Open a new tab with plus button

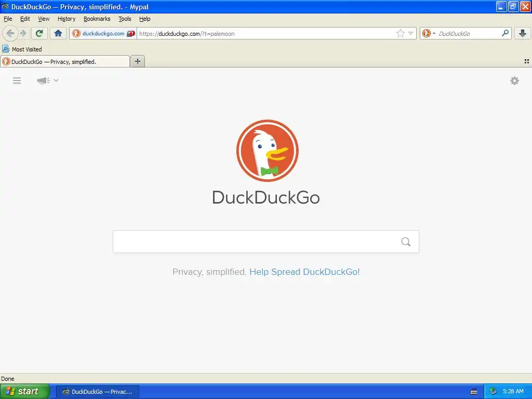coord(137,61)
